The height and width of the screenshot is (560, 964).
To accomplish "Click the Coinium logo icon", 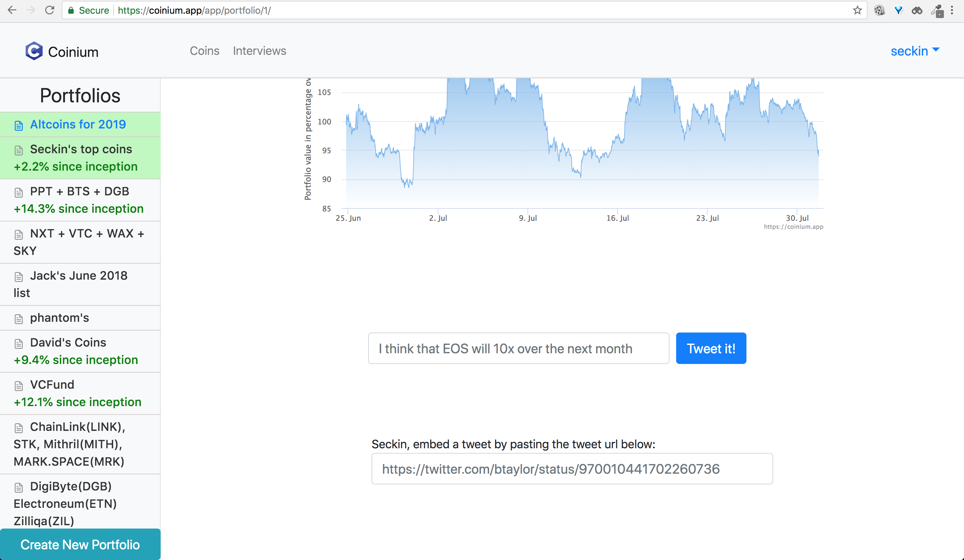I will (34, 51).
